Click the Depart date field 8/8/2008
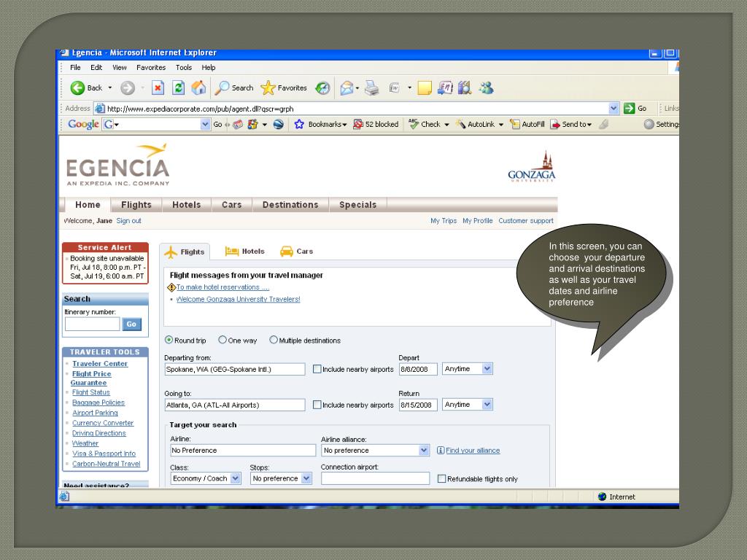 [x=418, y=369]
